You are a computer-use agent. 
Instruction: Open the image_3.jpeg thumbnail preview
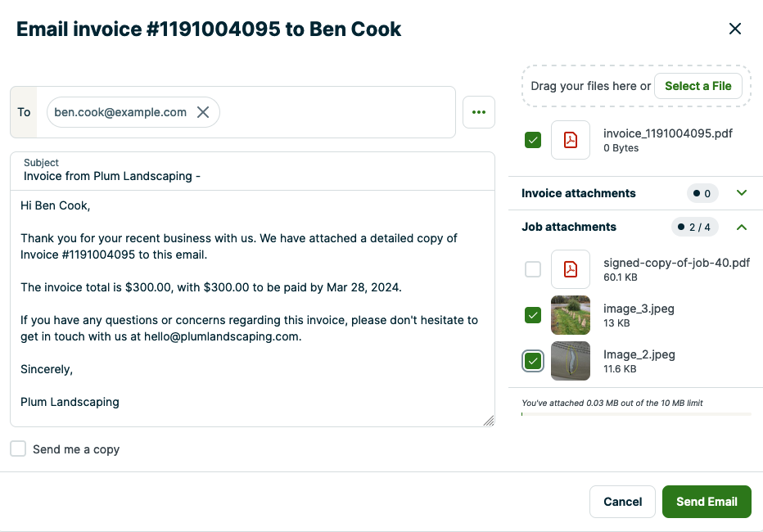click(x=571, y=315)
